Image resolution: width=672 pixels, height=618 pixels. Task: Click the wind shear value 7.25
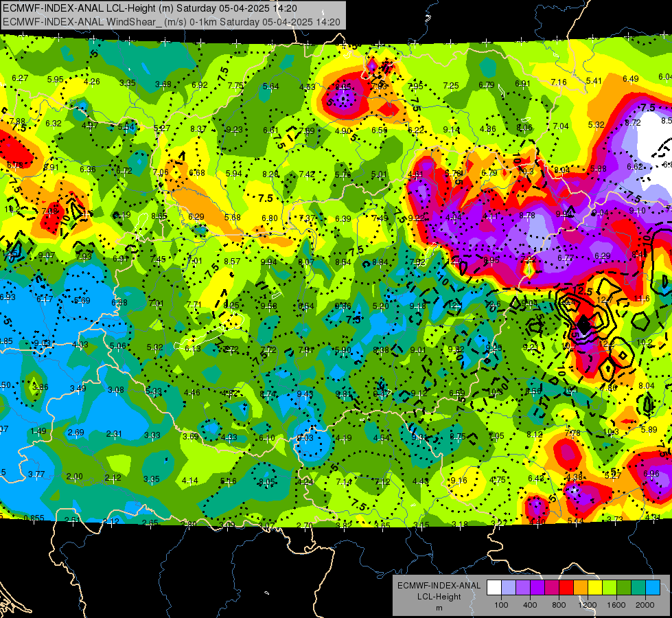(x=451, y=86)
